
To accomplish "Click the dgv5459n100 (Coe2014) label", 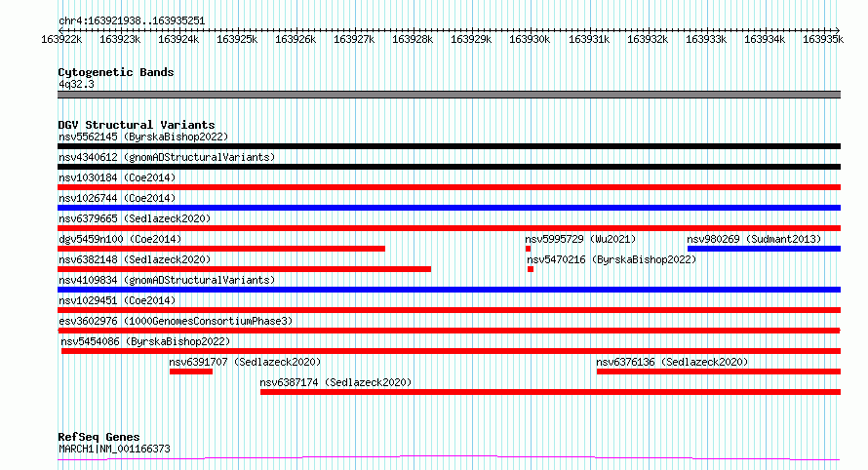I will [120, 239].
